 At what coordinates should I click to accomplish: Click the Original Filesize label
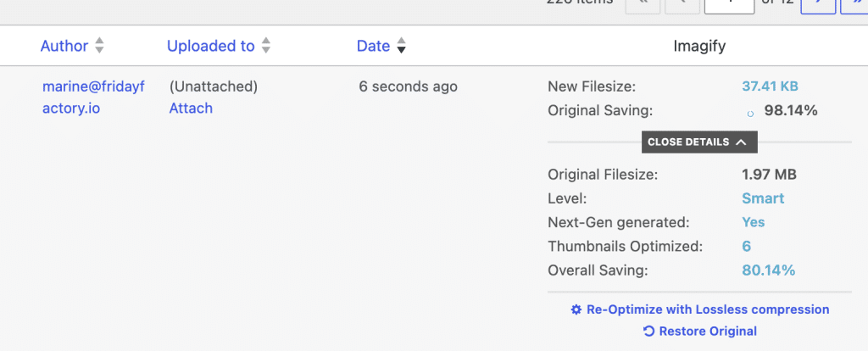click(x=603, y=175)
